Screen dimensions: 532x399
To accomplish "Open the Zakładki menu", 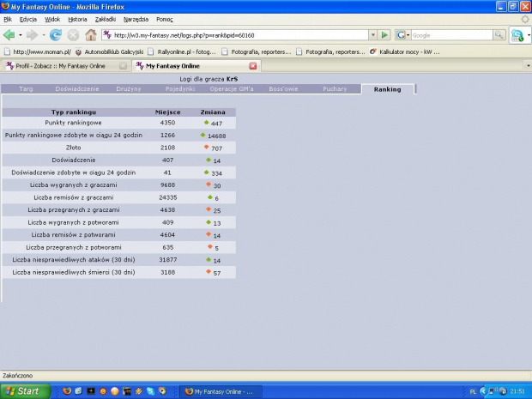I will [106, 20].
